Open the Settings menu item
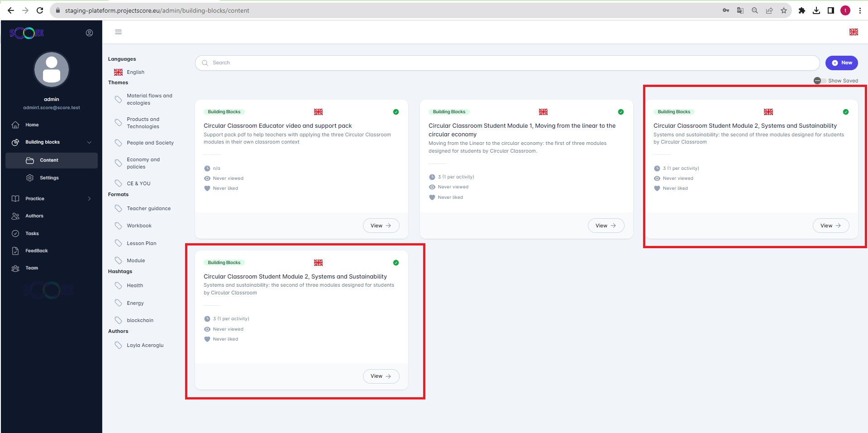This screenshot has height=433, width=868. [49, 178]
